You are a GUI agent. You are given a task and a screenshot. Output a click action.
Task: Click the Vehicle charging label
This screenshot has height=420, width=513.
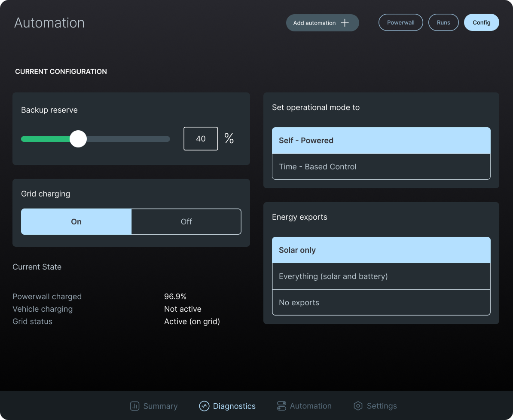pyautogui.click(x=43, y=309)
